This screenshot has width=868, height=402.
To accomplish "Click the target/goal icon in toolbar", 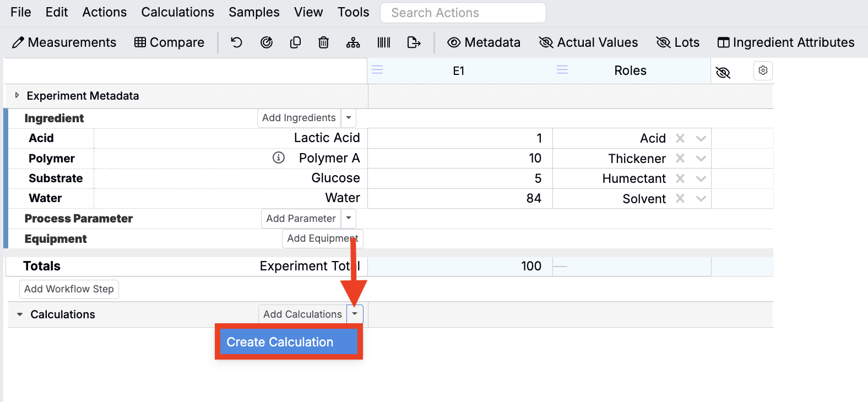I will [267, 42].
